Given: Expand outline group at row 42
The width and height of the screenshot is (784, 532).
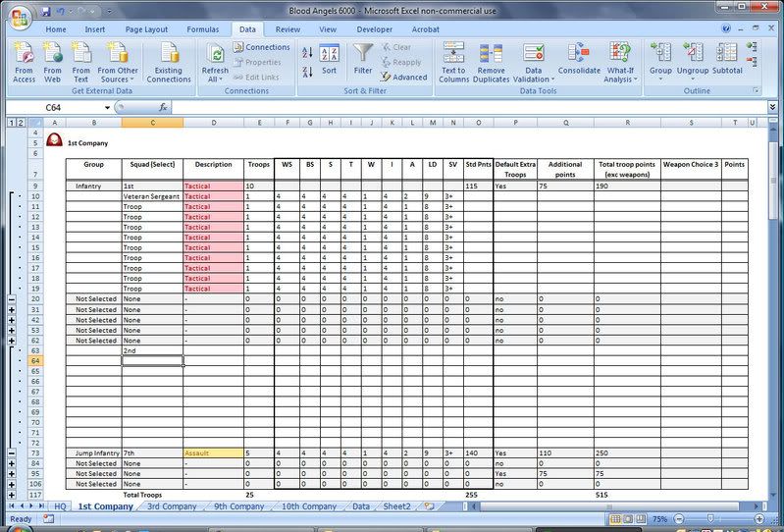Looking at the screenshot, I should pos(12,320).
